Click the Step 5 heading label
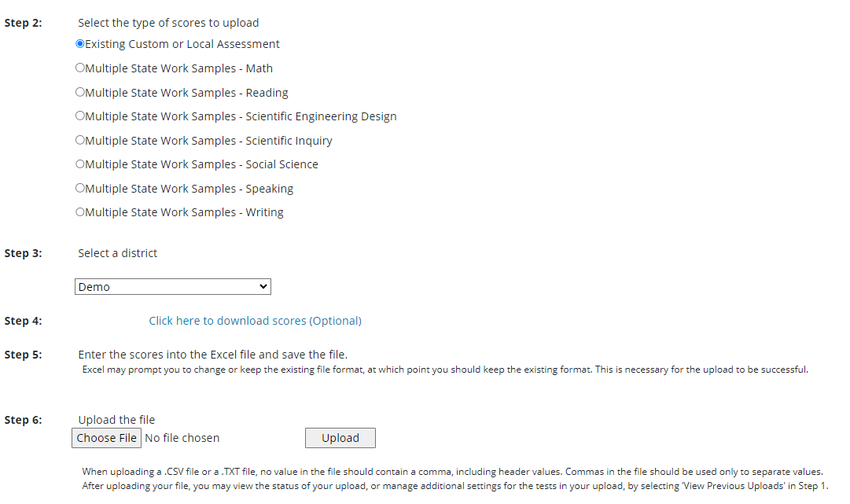The width and height of the screenshot is (850, 504). coord(24,355)
